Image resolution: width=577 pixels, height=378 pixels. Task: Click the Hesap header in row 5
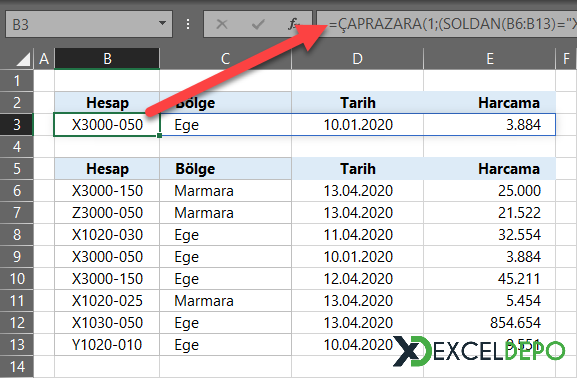coord(107,169)
